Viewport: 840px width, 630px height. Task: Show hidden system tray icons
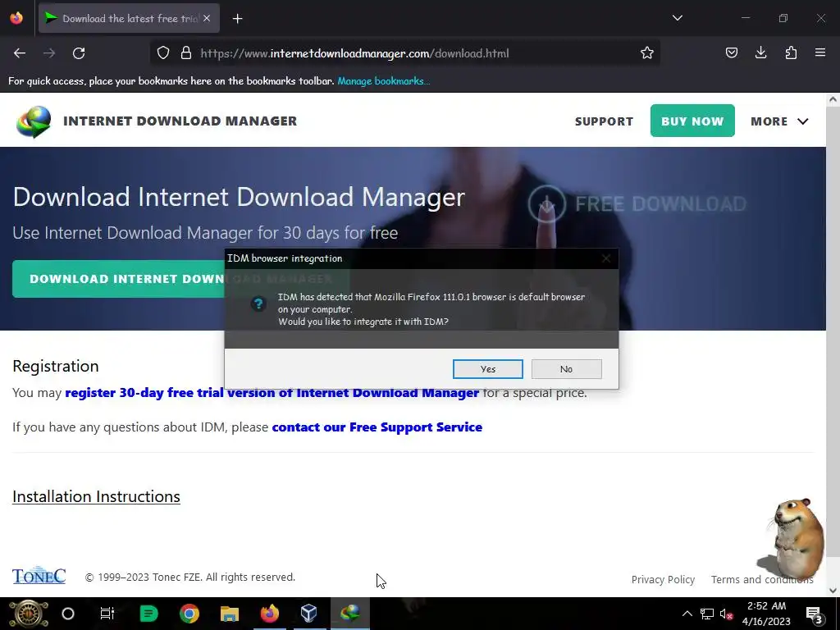tap(687, 614)
